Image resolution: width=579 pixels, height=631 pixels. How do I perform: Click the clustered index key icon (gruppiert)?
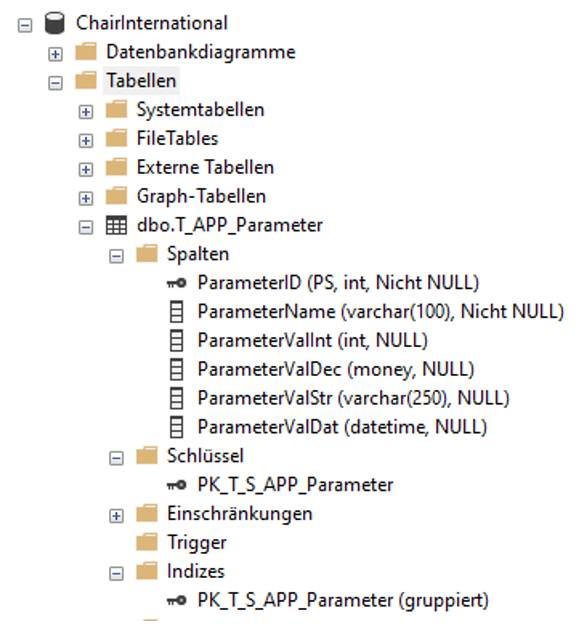(x=176, y=601)
